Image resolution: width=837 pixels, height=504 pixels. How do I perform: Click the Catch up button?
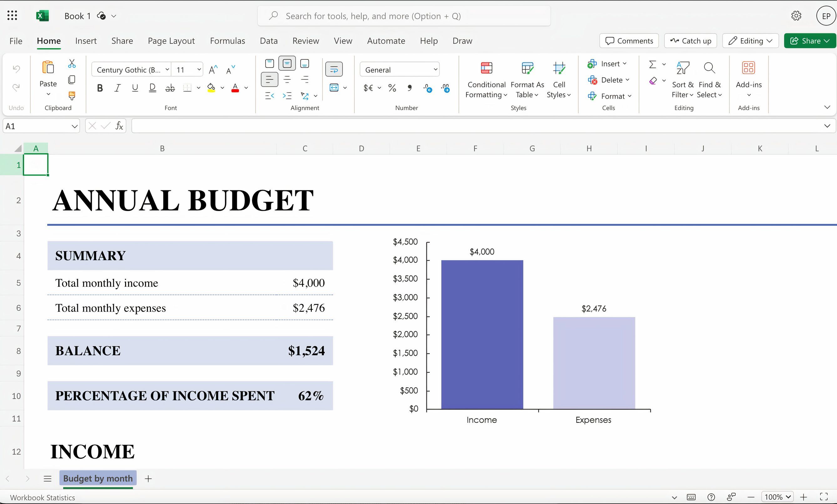[x=690, y=41]
